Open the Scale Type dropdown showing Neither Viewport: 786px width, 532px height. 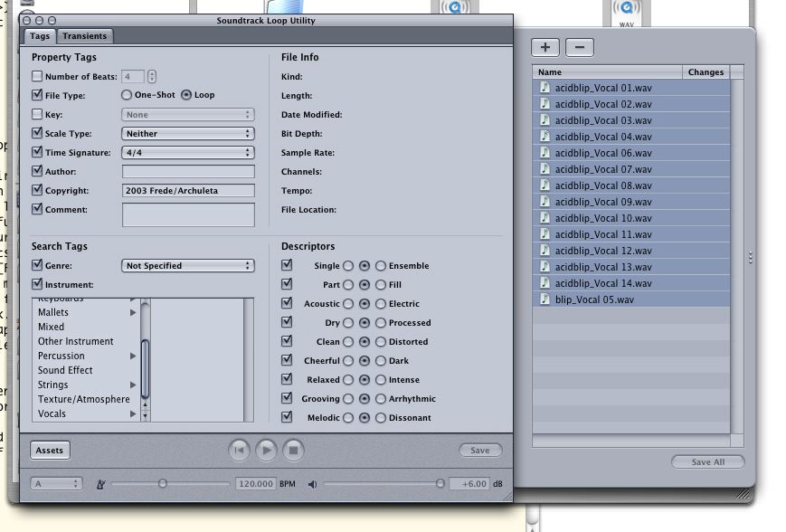[x=188, y=134]
